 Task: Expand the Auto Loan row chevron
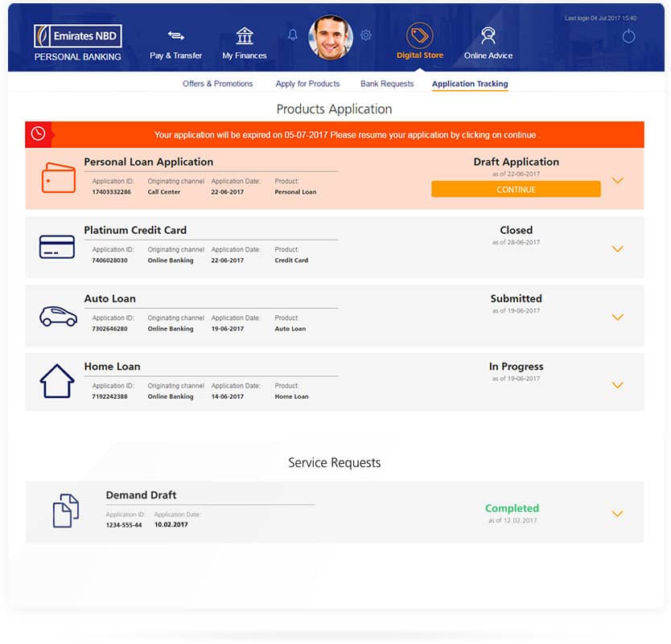pos(617,318)
